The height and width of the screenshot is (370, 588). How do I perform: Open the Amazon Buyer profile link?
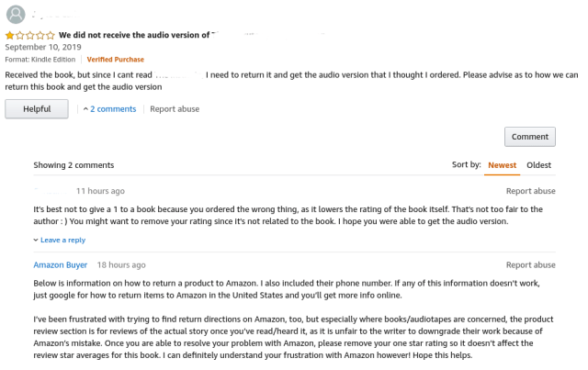pyautogui.click(x=61, y=264)
